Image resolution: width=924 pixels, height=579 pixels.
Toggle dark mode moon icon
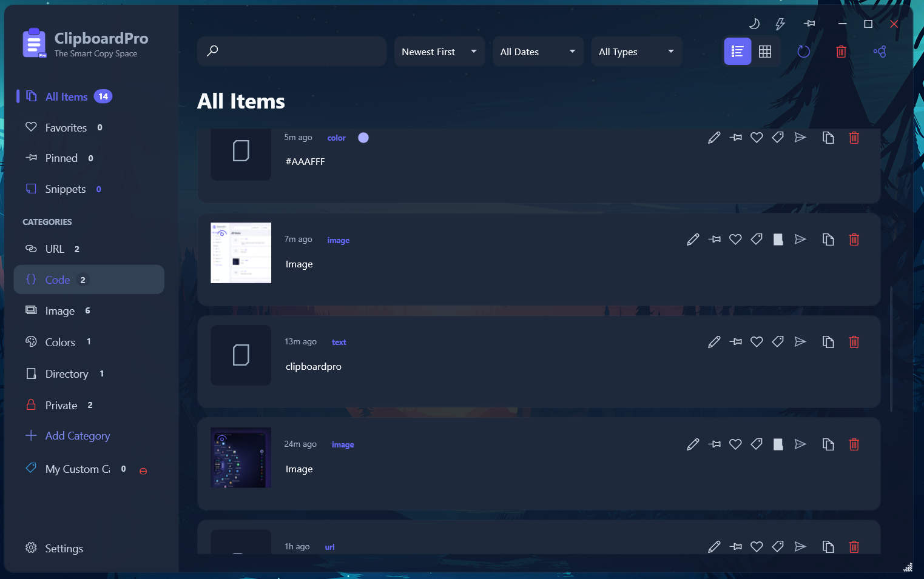754,24
